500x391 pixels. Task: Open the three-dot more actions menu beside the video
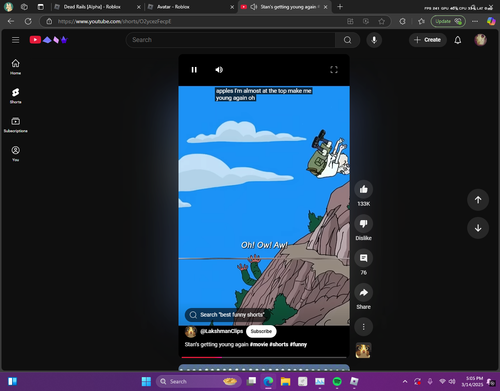point(363,327)
